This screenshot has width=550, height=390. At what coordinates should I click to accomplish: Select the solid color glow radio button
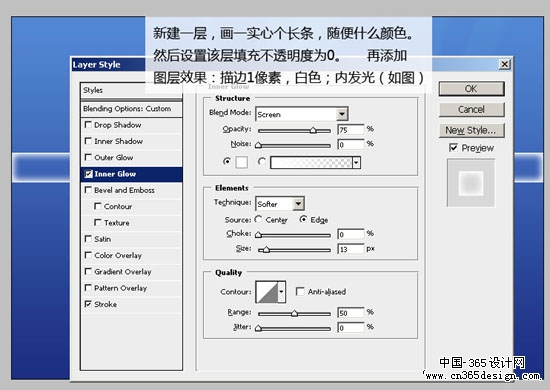coord(227,161)
